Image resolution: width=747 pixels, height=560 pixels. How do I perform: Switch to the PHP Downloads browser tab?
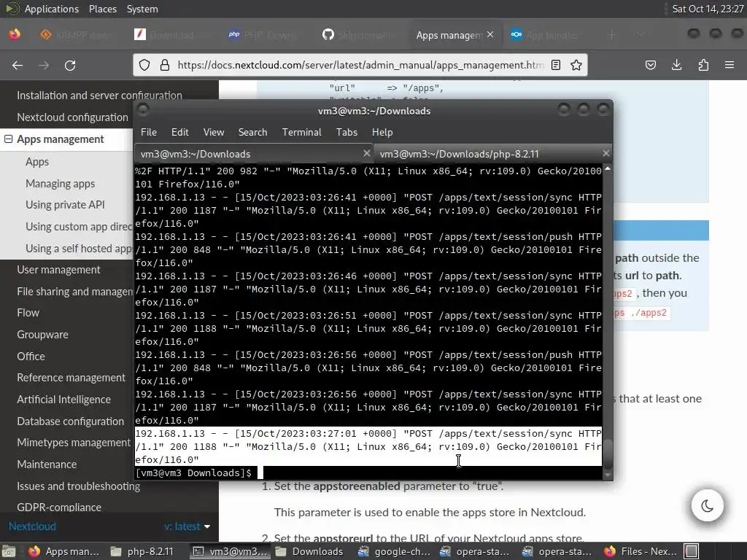[x=265, y=35]
